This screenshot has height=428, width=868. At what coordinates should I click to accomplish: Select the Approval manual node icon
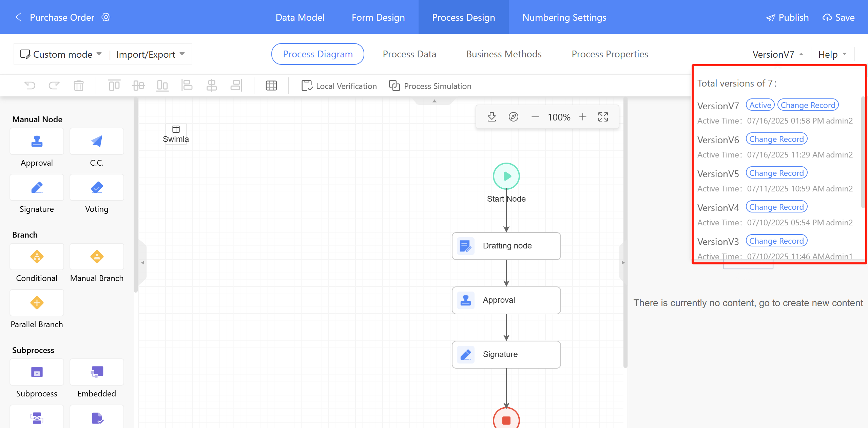37,141
